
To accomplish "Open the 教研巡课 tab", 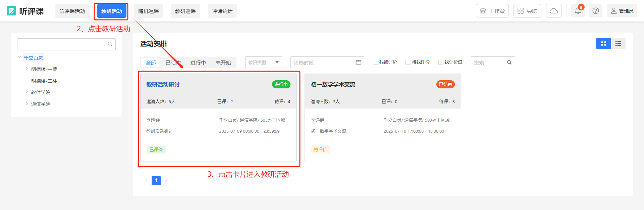I will 185,11.
